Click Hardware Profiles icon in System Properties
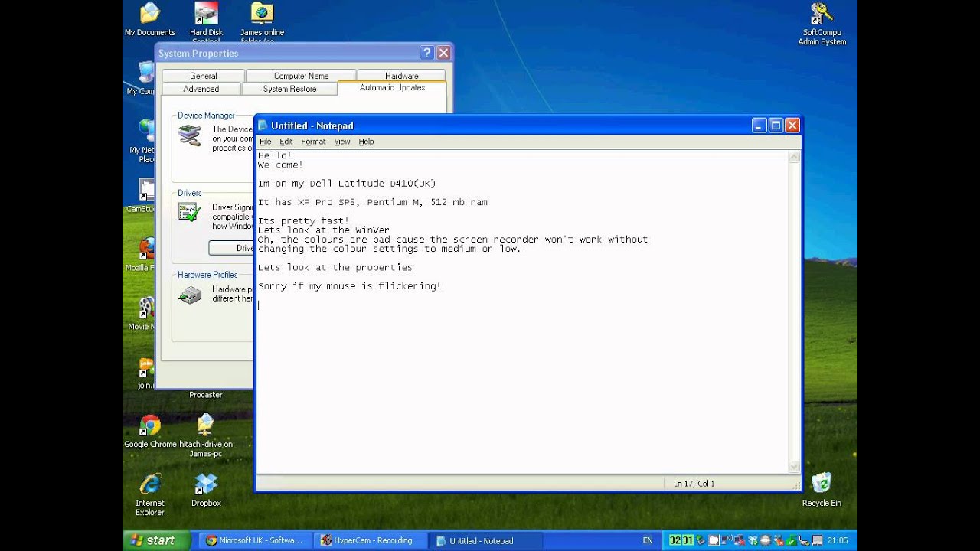 pos(190,294)
